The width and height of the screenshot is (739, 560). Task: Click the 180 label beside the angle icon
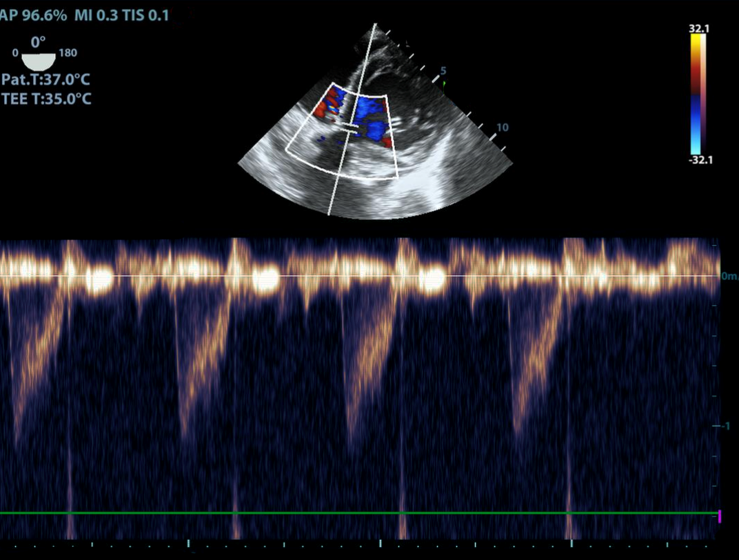68,54
